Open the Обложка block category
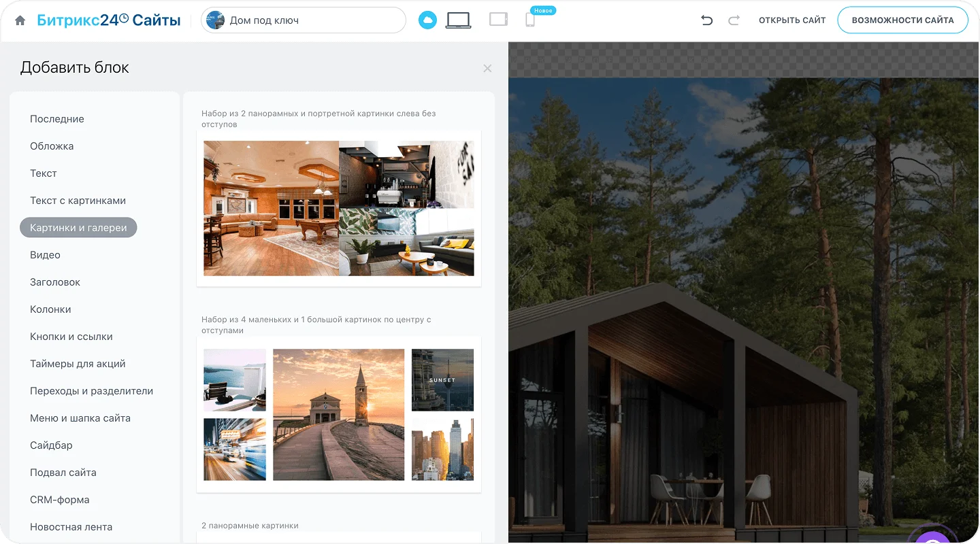The image size is (980, 544). 52,146
